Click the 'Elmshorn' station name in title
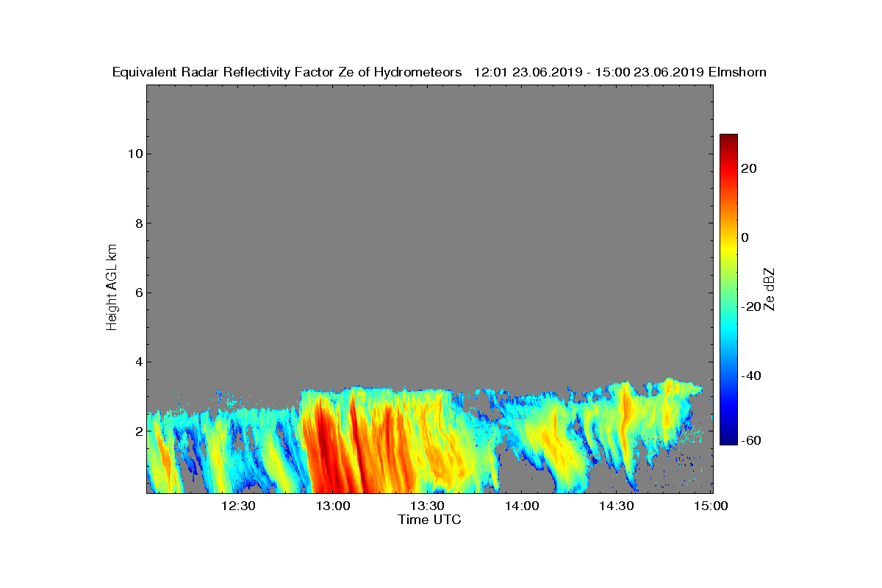 (737, 72)
